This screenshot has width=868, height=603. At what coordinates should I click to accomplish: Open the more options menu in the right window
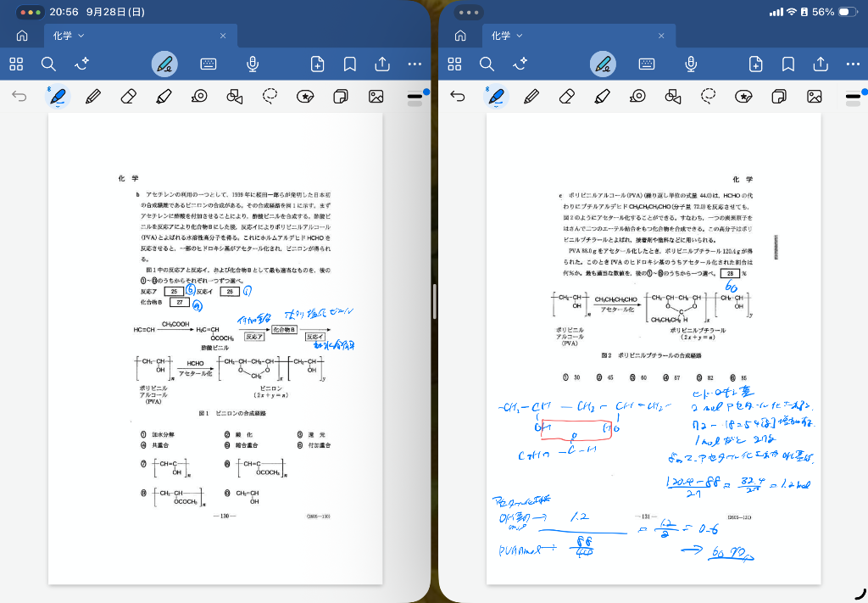[853, 64]
